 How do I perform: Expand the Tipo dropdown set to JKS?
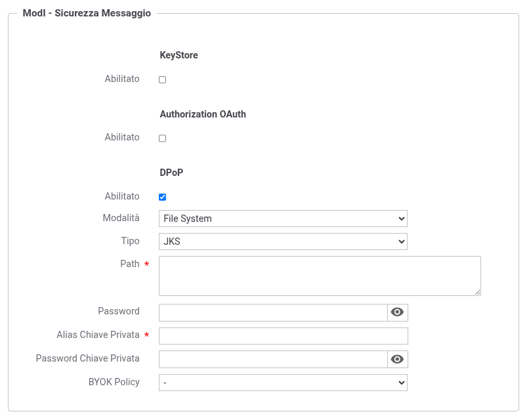[283, 241]
